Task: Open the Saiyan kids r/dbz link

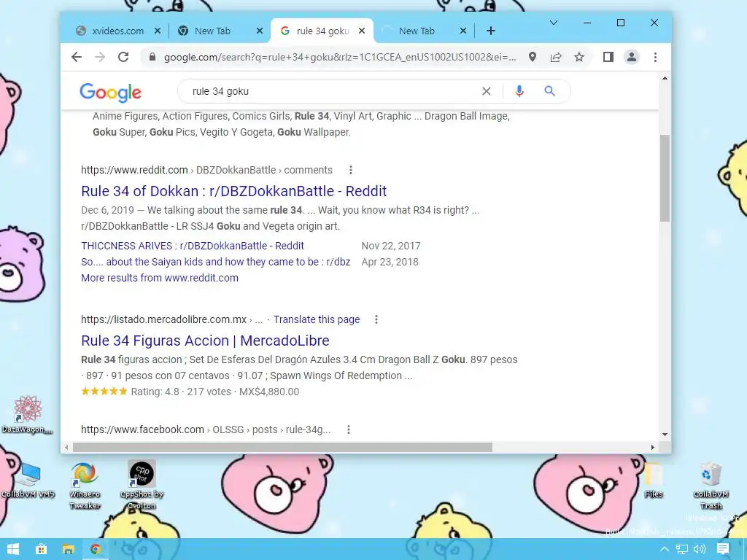Action: pos(216,262)
